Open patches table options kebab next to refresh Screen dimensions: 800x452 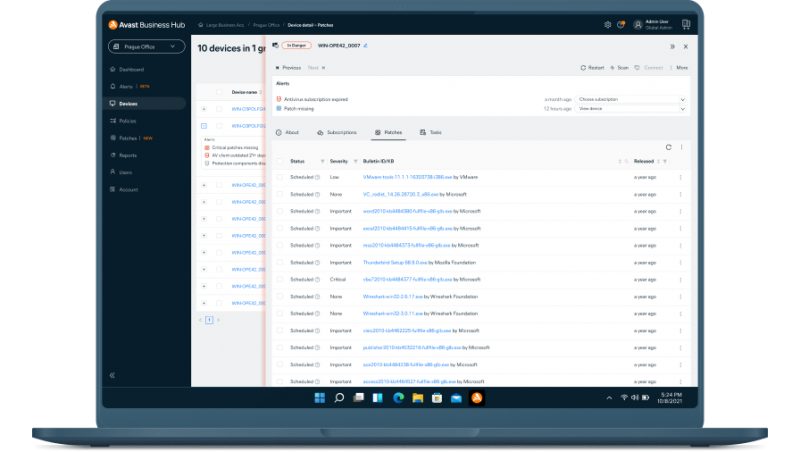(681, 147)
